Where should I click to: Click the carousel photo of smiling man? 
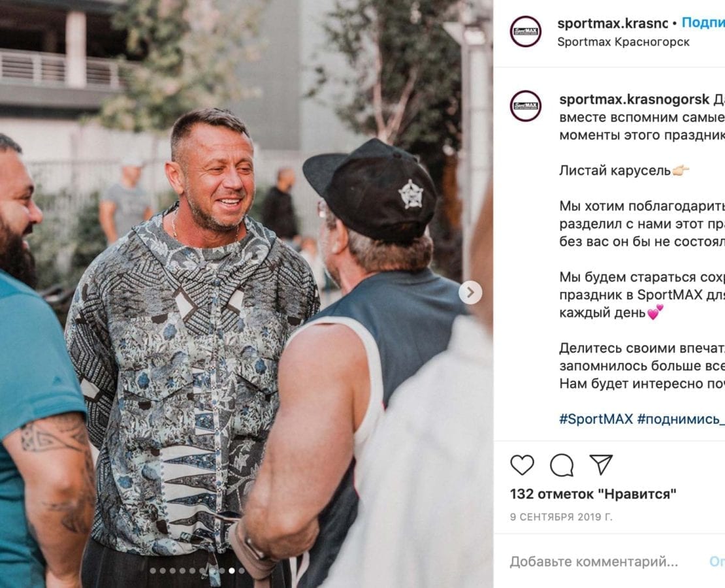coord(246,294)
